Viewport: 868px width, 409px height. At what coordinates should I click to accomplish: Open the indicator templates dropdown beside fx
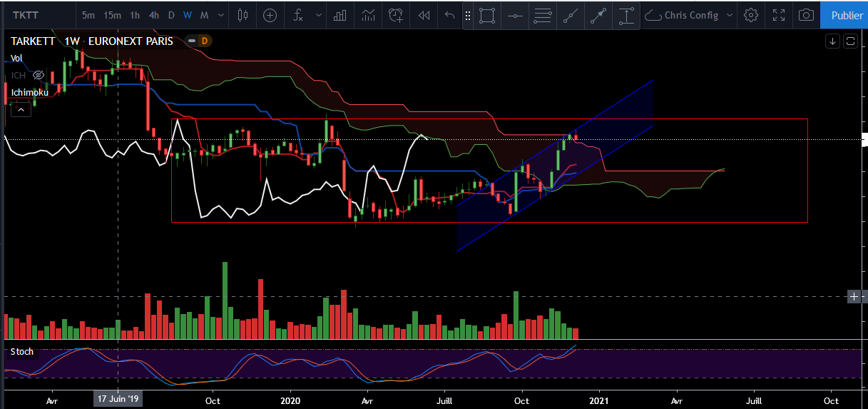(318, 15)
